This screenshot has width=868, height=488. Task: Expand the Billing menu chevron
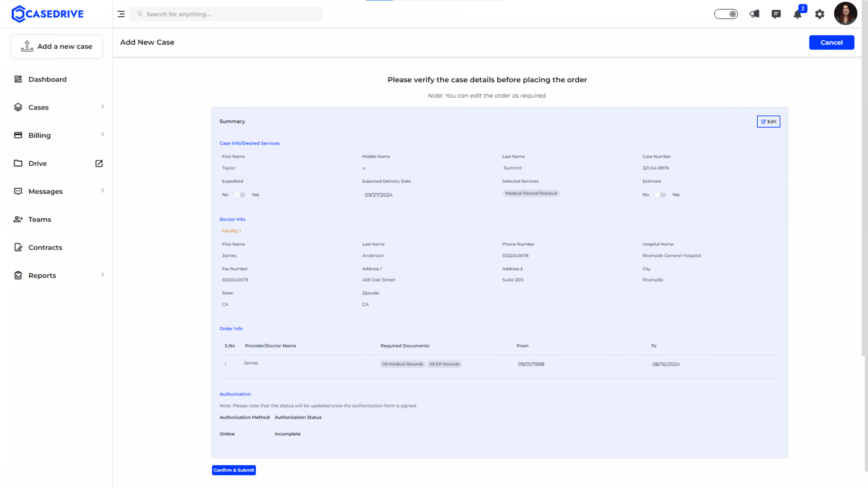pyautogui.click(x=102, y=135)
